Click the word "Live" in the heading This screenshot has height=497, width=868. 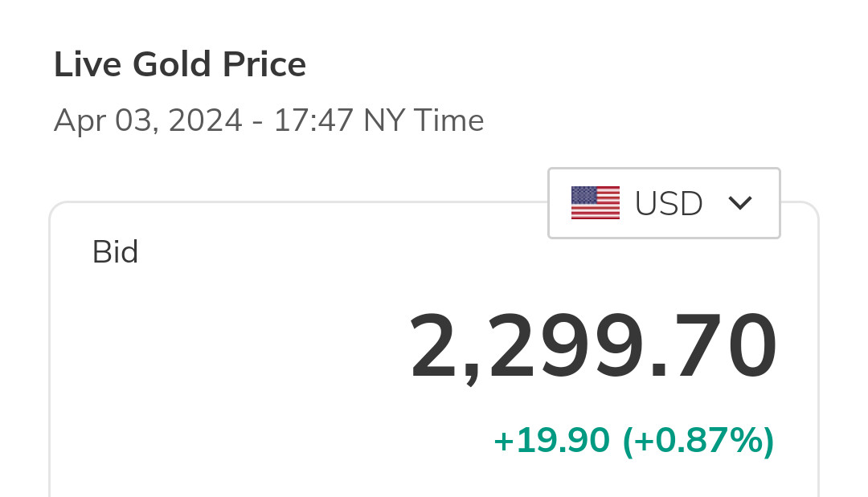pyautogui.click(x=86, y=65)
